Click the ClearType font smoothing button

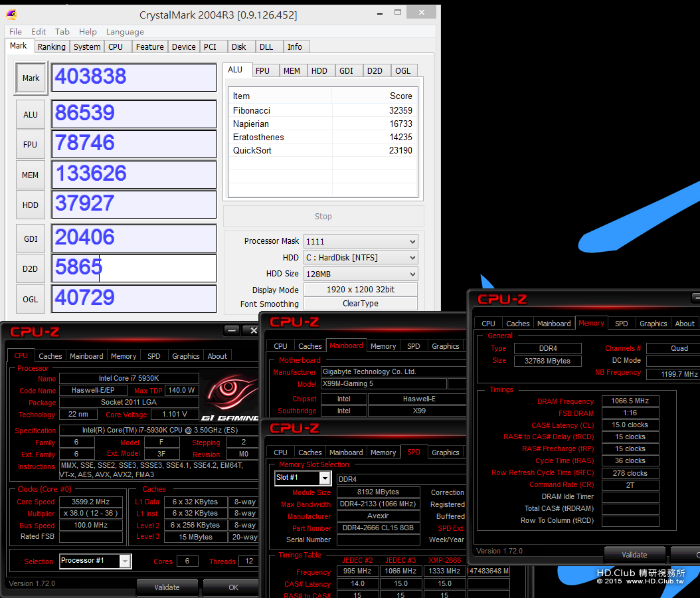tap(361, 304)
